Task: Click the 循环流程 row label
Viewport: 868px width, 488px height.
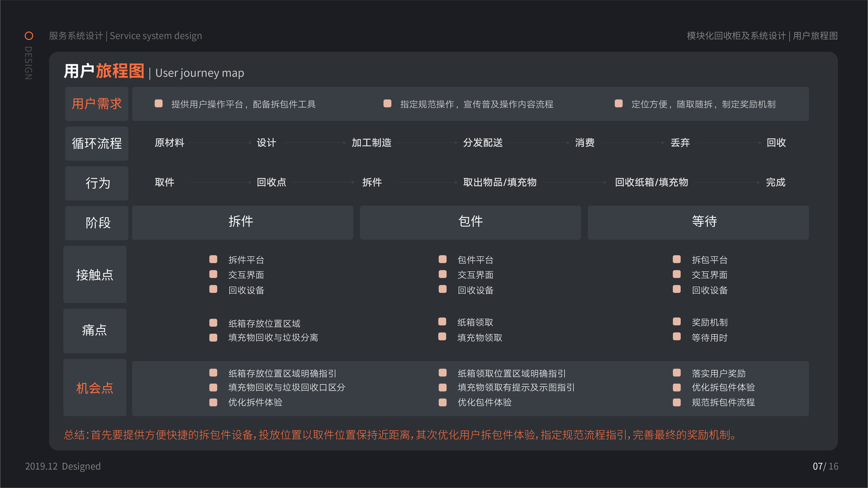Action: tap(97, 144)
